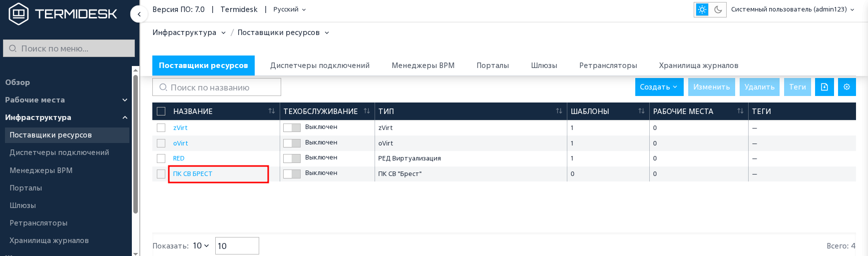This screenshot has height=256, width=868.
Task: Click the Termidesk logo icon
Action: [18, 13]
